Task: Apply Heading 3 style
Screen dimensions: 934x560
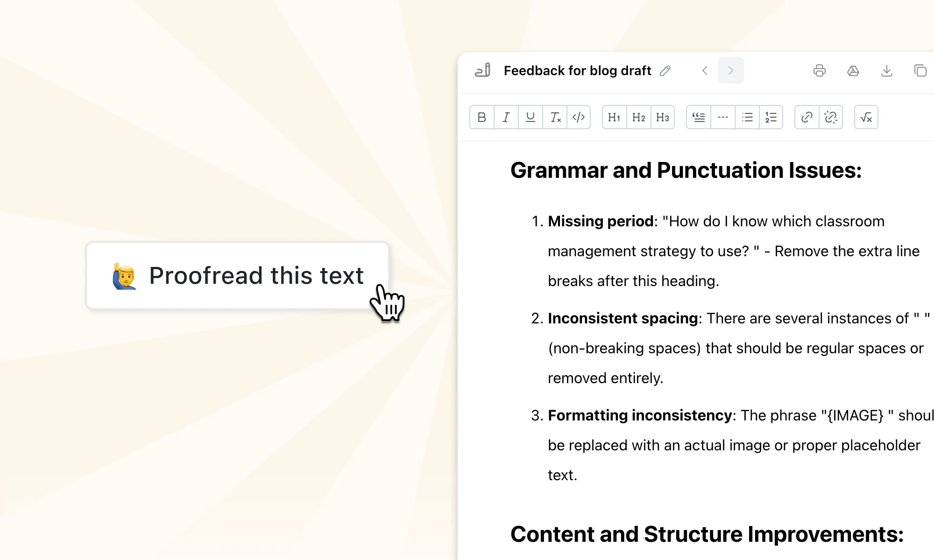Action: pyautogui.click(x=662, y=117)
